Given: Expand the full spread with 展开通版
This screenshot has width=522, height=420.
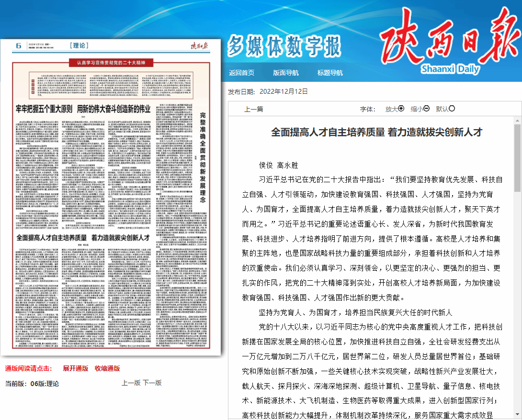Looking at the screenshot, I should coord(76,368).
